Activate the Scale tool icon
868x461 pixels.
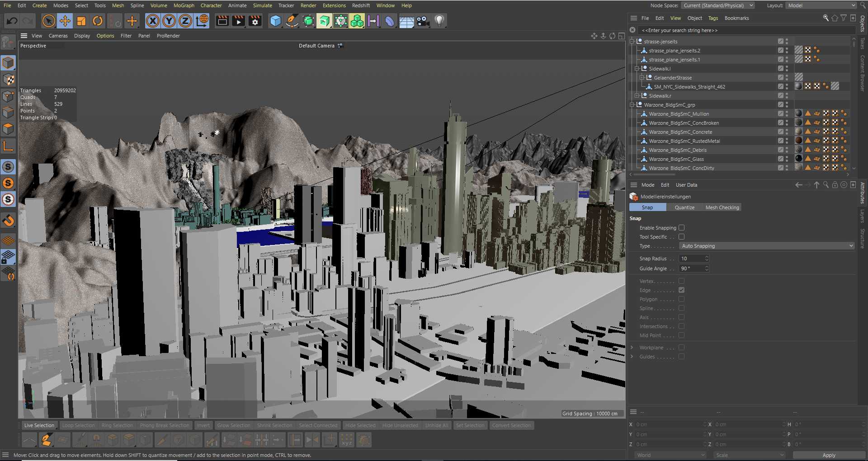(x=81, y=21)
